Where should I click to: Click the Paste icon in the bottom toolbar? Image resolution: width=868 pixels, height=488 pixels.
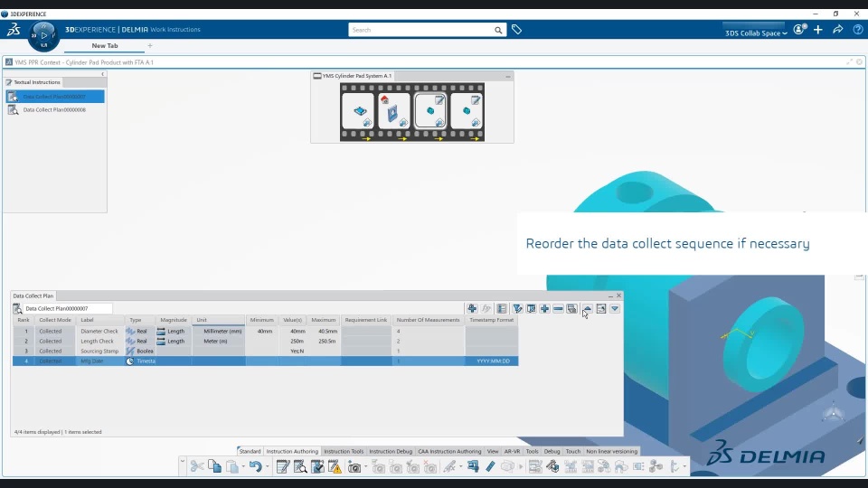[232, 467]
